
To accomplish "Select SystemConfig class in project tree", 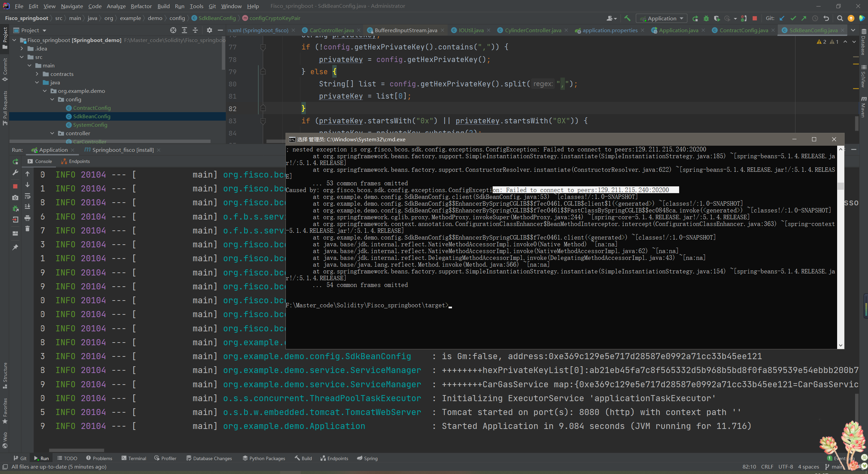I will coord(90,125).
